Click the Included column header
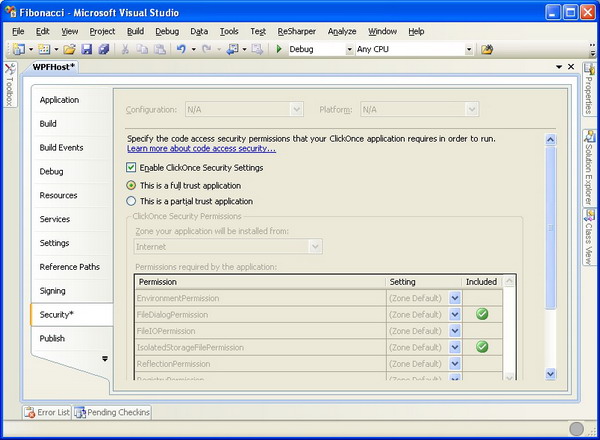The height and width of the screenshot is (440, 600). pyautogui.click(x=482, y=282)
